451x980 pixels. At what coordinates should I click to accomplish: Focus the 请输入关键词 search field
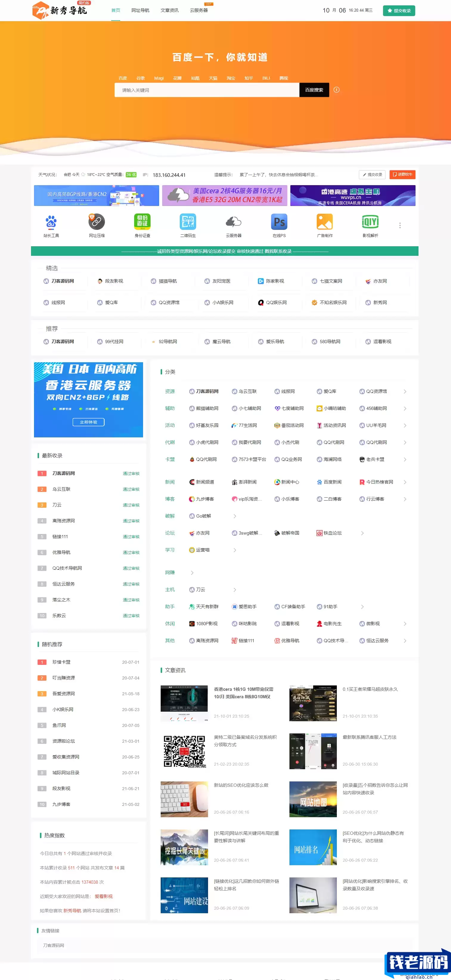coord(207,90)
